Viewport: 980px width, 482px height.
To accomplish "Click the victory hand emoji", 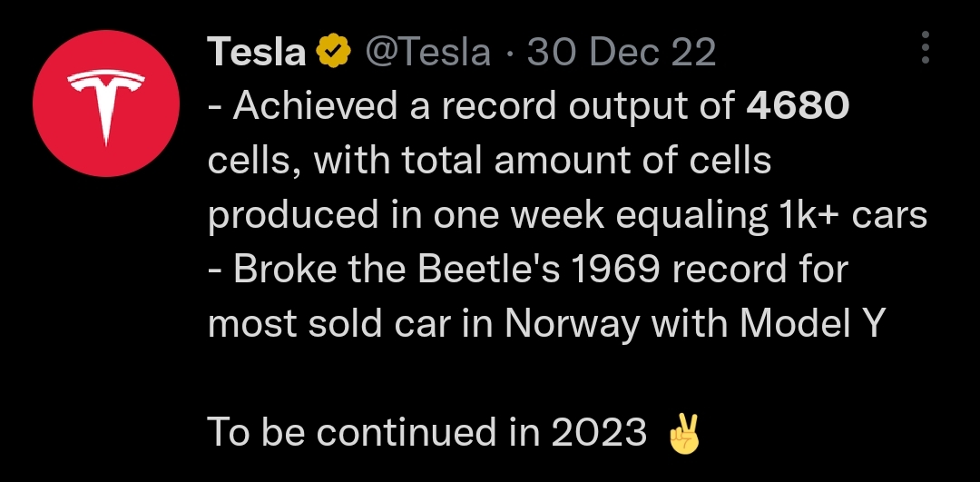I will tap(685, 435).
